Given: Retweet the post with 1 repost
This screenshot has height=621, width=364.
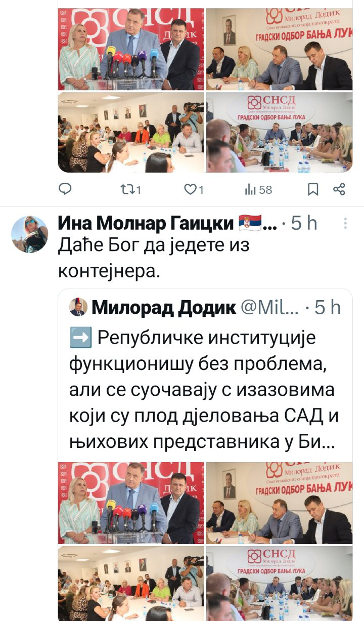Looking at the screenshot, I should 131,190.
